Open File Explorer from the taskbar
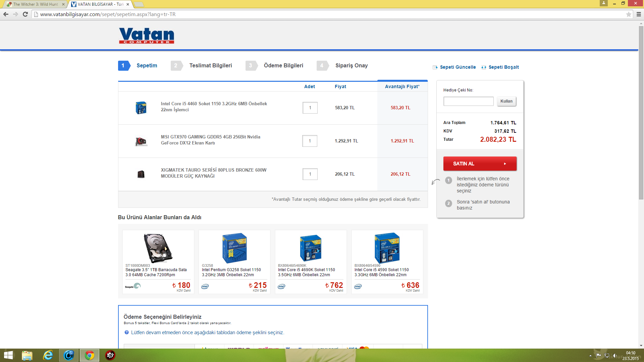Screen dimensions: 644x362 [27, 355]
